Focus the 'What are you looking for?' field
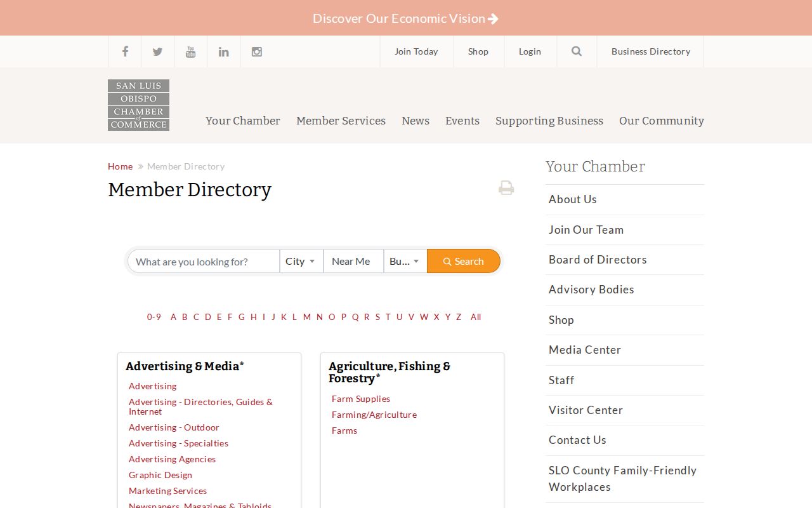Image resolution: width=812 pixels, height=508 pixels. coord(204,261)
